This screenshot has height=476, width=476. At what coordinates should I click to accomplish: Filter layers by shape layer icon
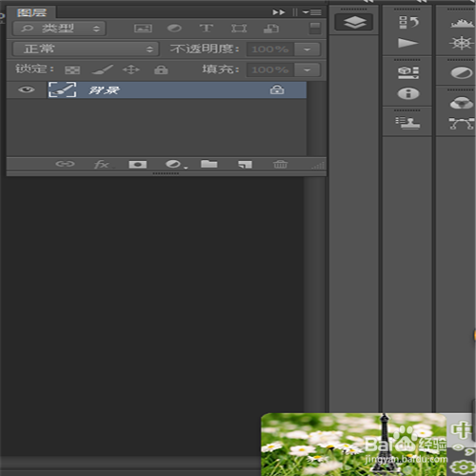coord(239,29)
